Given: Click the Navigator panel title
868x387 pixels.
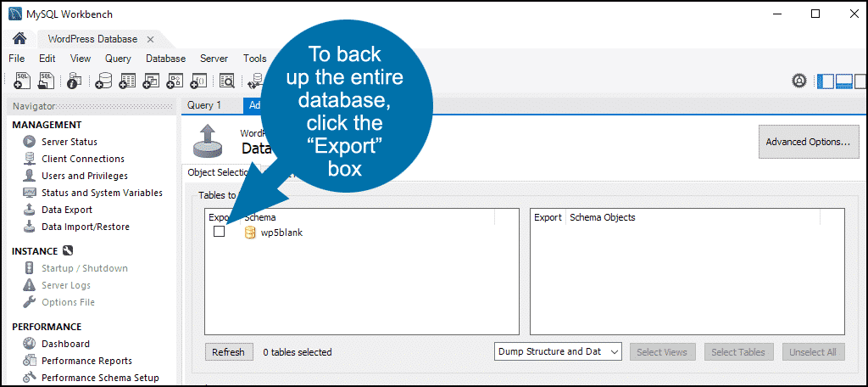Looking at the screenshot, I should (x=34, y=106).
